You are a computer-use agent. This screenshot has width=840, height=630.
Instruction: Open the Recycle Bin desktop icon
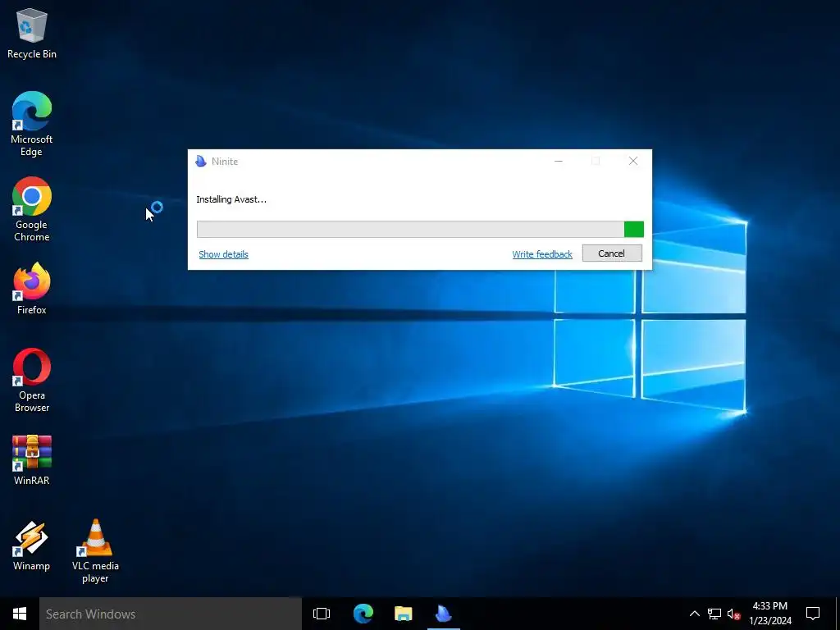pyautogui.click(x=32, y=33)
